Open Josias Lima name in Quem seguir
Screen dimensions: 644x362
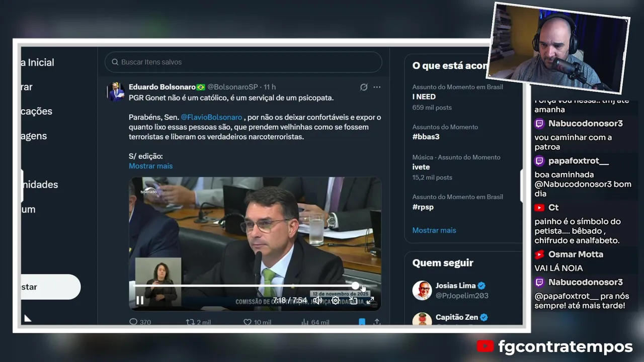(455, 286)
